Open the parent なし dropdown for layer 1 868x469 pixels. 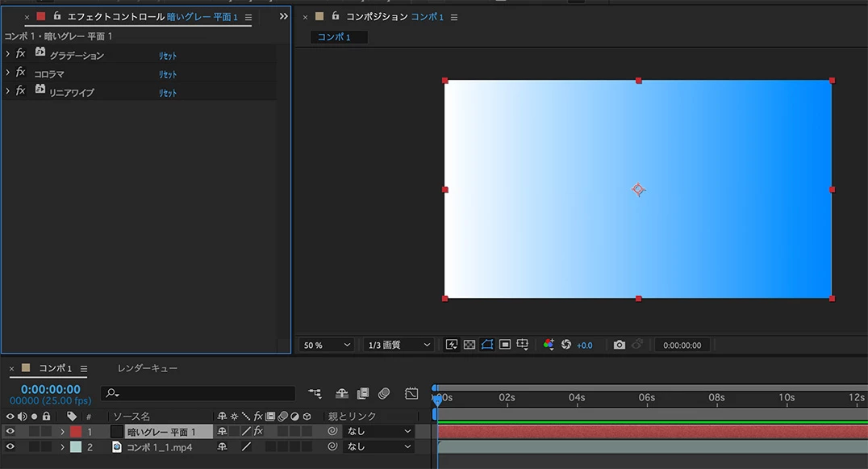tap(378, 431)
